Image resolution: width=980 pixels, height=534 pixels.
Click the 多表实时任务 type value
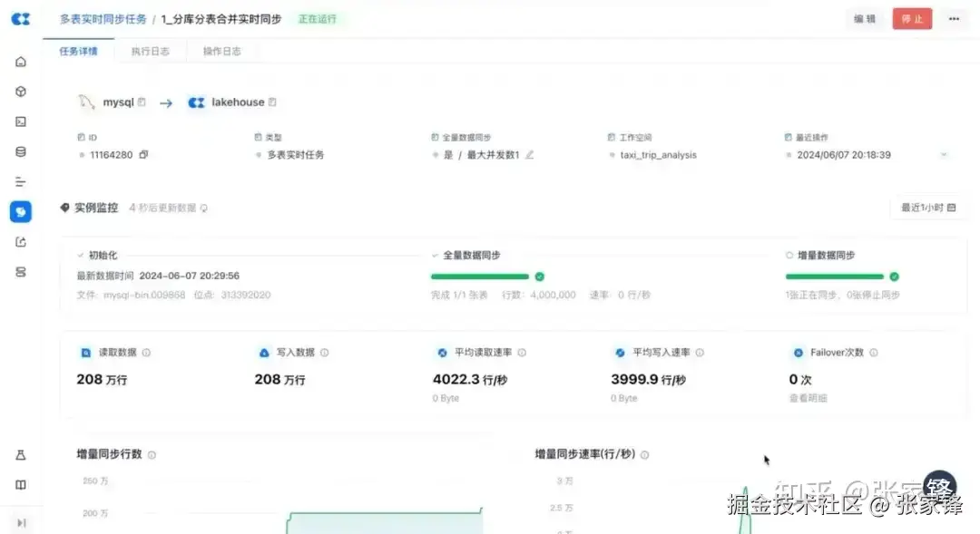click(296, 154)
